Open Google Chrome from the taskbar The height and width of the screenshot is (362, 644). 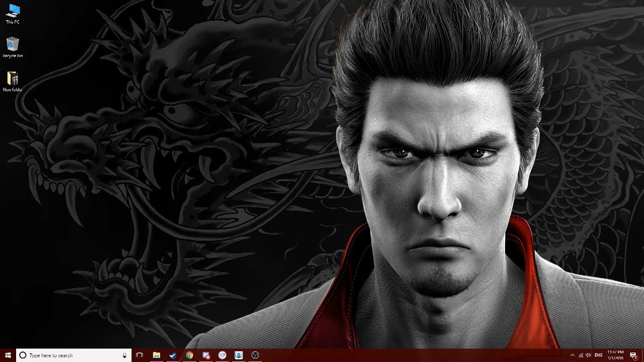189,355
